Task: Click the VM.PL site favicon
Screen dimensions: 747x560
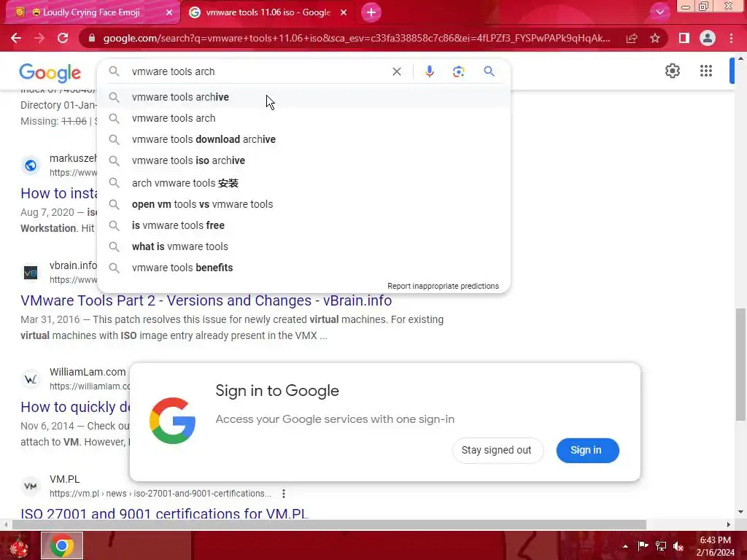Action: (x=31, y=486)
